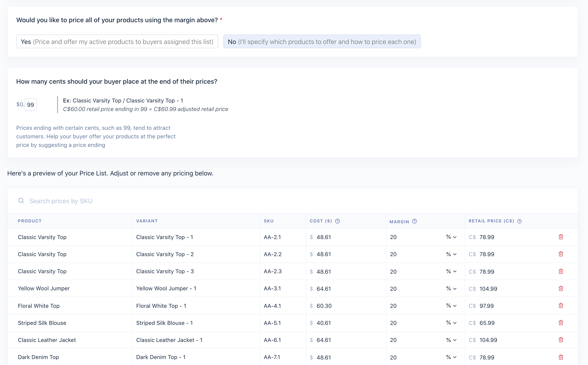Click the COST ($) column header
Viewport: 588px width, 365px height.
pos(321,221)
